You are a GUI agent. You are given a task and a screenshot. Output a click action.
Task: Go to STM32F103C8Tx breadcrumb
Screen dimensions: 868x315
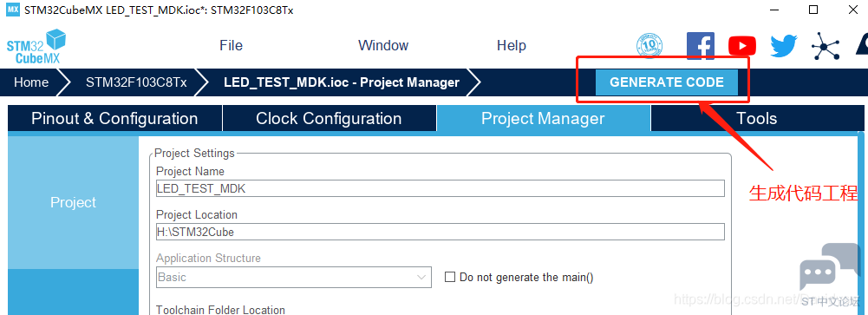(135, 82)
